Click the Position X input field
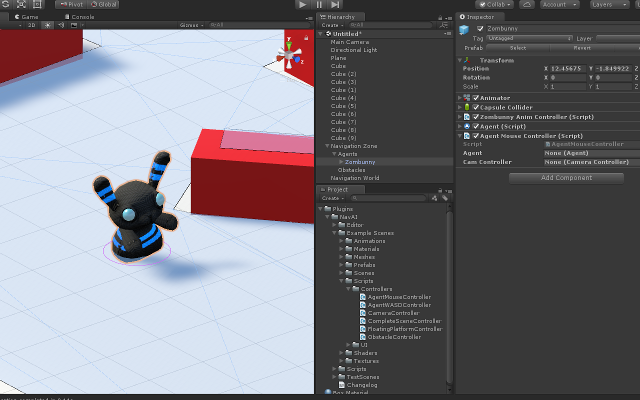Image resolution: width=640 pixels, height=400 pixels. coord(568,69)
